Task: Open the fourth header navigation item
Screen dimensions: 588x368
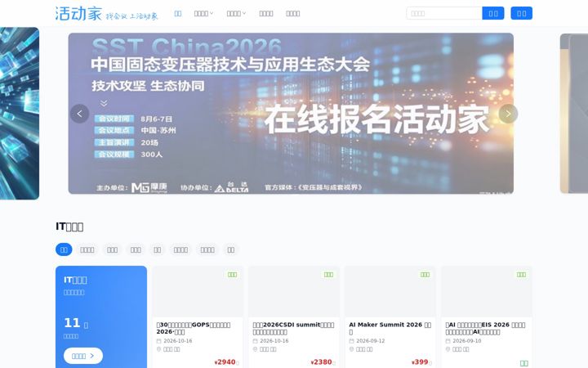Action: pos(266,14)
